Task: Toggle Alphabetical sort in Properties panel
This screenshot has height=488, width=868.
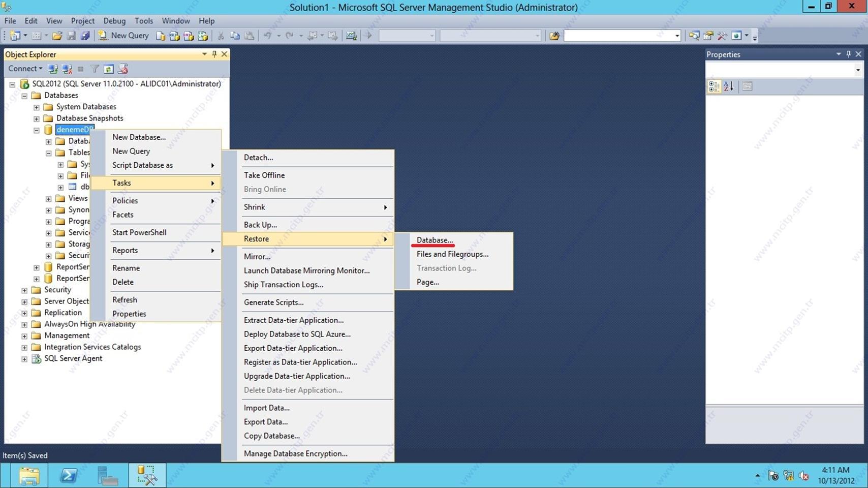Action: click(729, 86)
